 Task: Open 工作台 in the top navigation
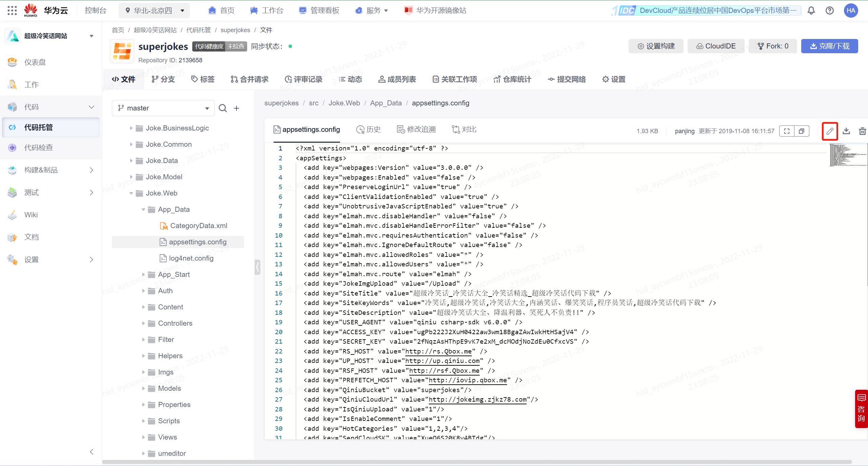click(267, 11)
